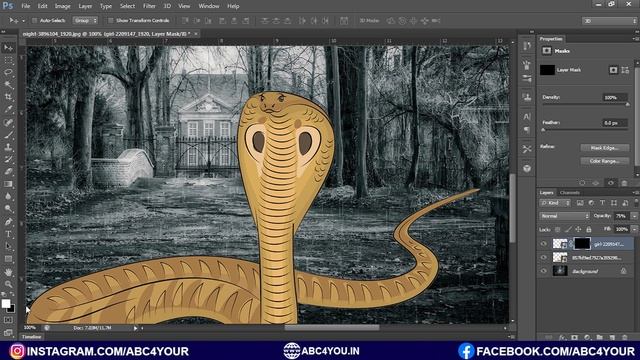Open the Properties panel flyout menu
The height and width of the screenshot is (360, 640).
point(636,39)
